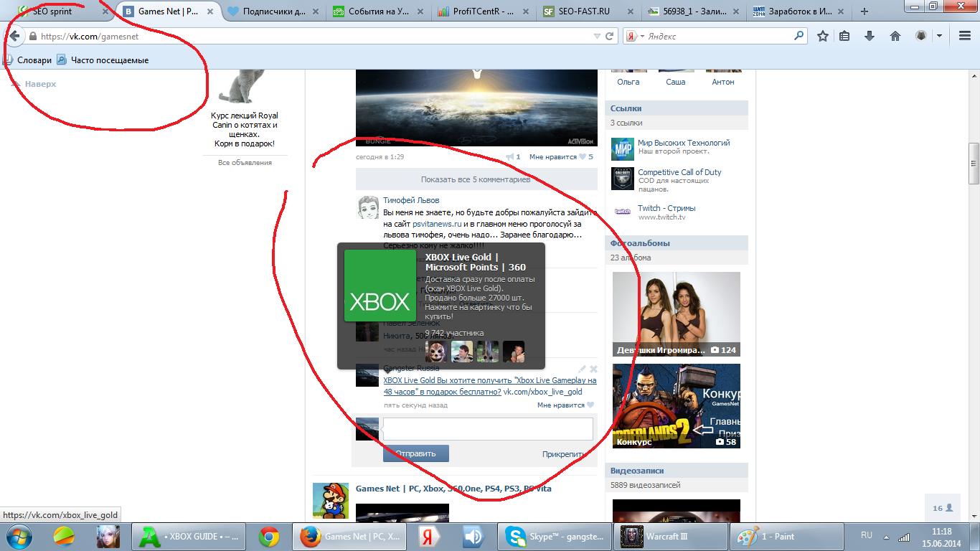Expand all 5 comments with Показать все

tap(476, 179)
